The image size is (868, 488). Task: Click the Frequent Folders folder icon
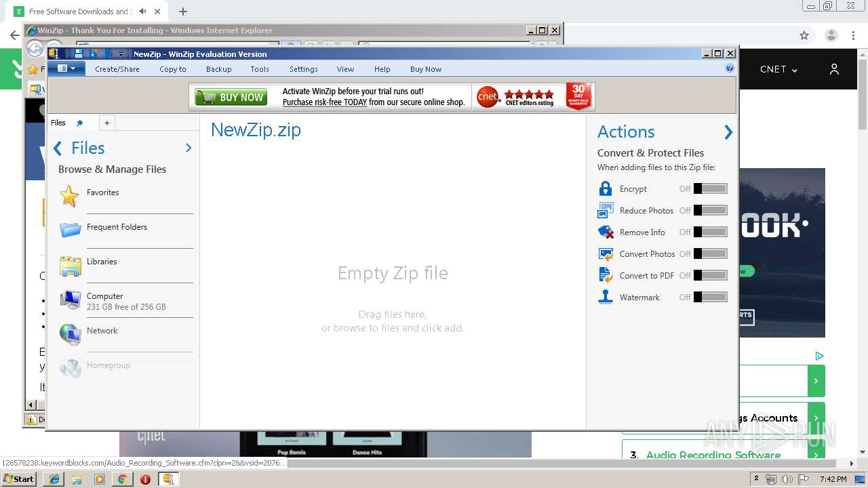(71, 230)
